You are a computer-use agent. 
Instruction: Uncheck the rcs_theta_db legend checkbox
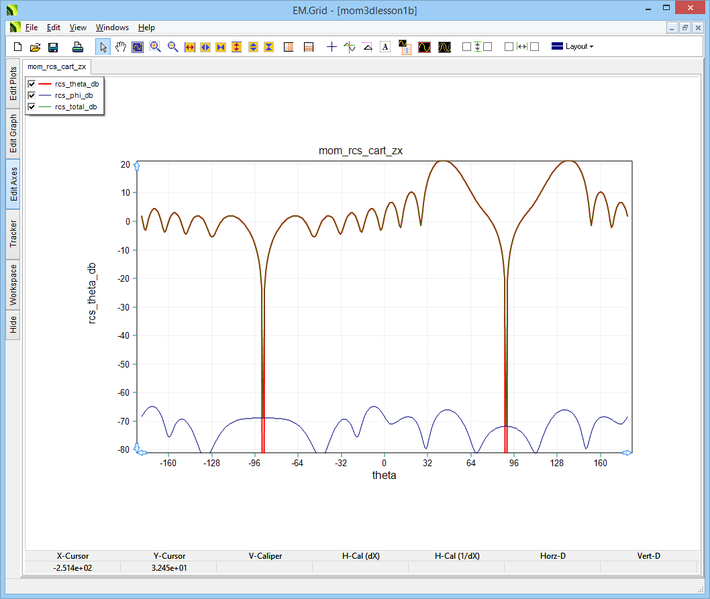tap(32, 84)
